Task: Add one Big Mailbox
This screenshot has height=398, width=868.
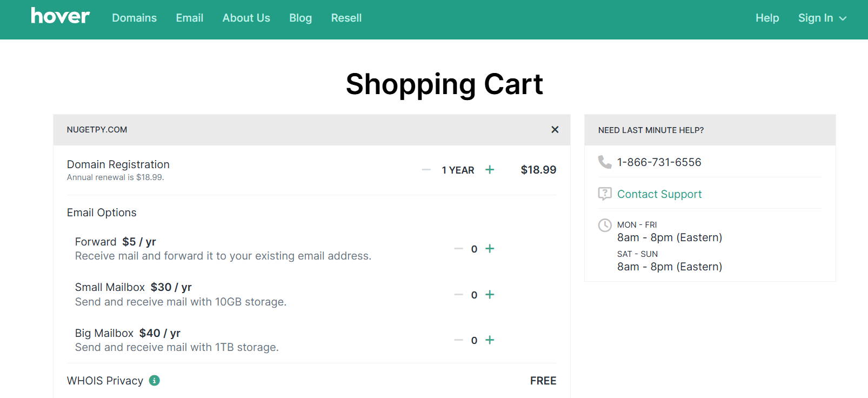Action: click(490, 340)
